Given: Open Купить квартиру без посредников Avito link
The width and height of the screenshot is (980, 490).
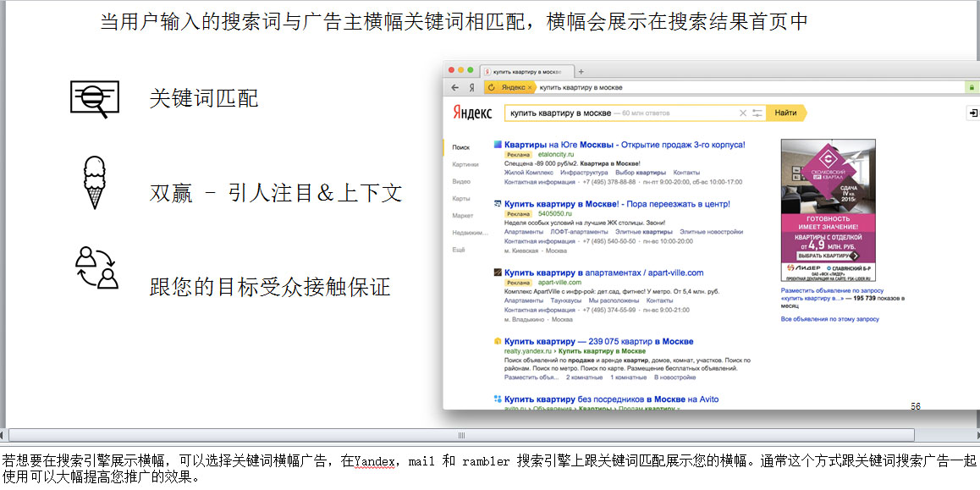Looking at the screenshot, I should [x=611, y=399].
